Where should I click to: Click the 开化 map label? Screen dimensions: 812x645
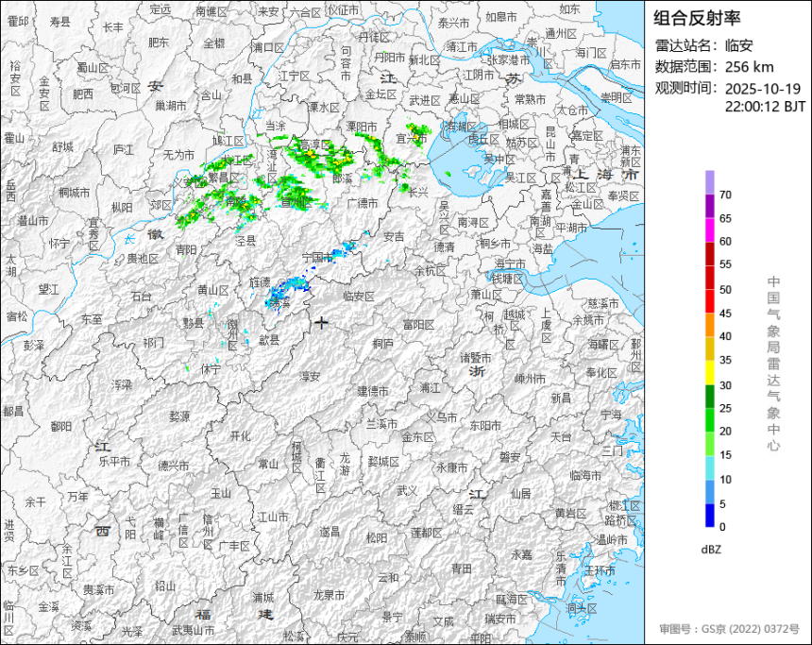click(x=240, y=436)
